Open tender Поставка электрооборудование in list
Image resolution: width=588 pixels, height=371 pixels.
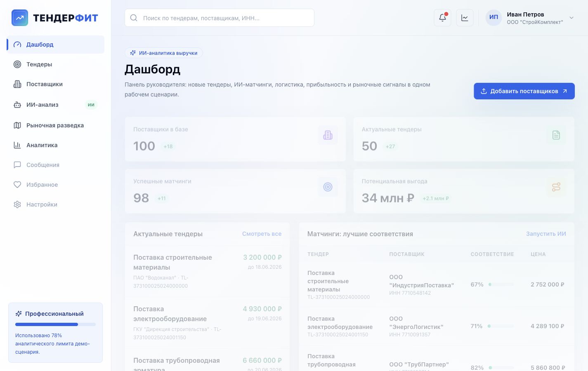pos(208,323)
